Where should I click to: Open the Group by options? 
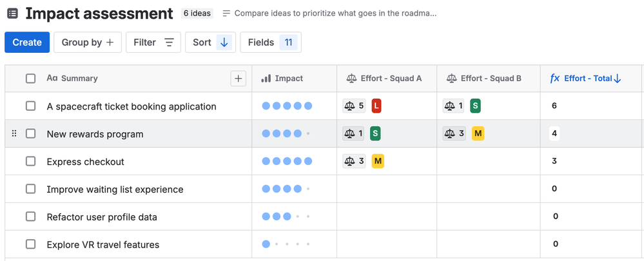(88, 43)
